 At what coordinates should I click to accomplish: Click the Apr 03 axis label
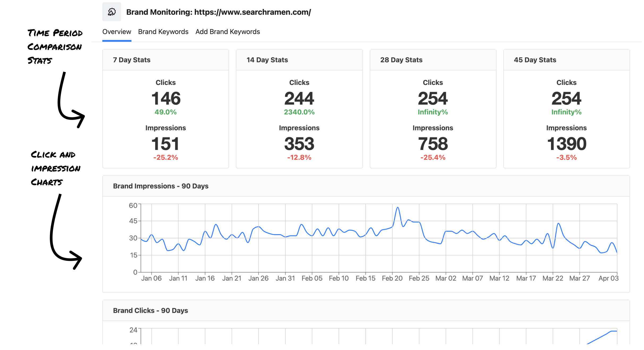coord(608,278)
